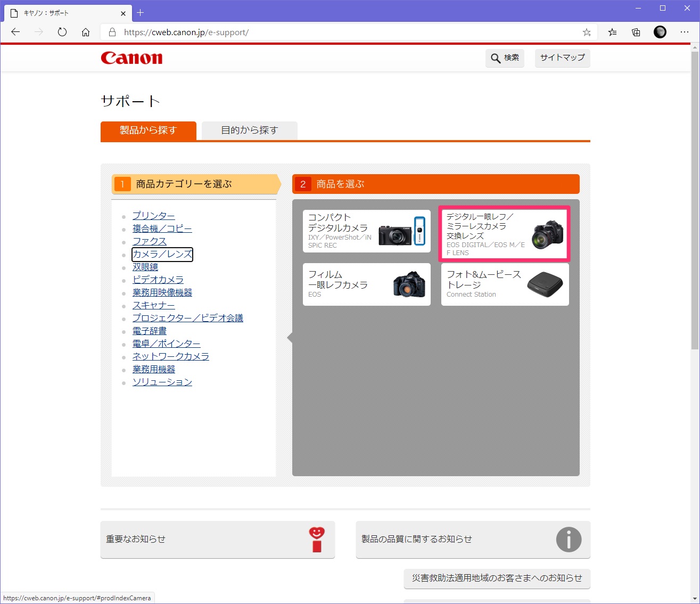
Task: Open 製品の品質に関するお知らせ button
Action: (x=473, y=540)
